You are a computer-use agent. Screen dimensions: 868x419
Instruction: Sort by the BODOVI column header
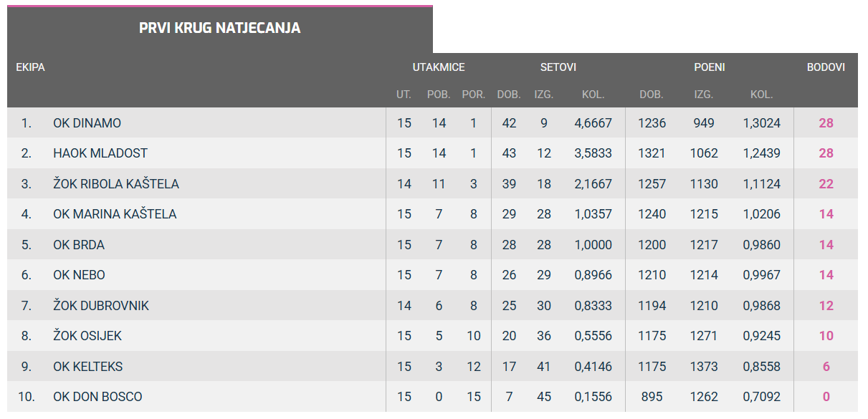(826, 67)
